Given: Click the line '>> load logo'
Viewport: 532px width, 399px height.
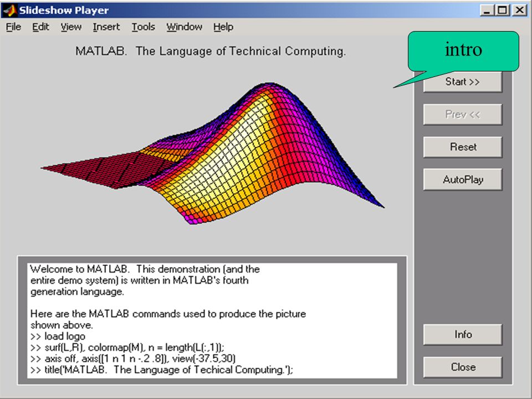Looking at the screenshot, I should tap(58, 336).
